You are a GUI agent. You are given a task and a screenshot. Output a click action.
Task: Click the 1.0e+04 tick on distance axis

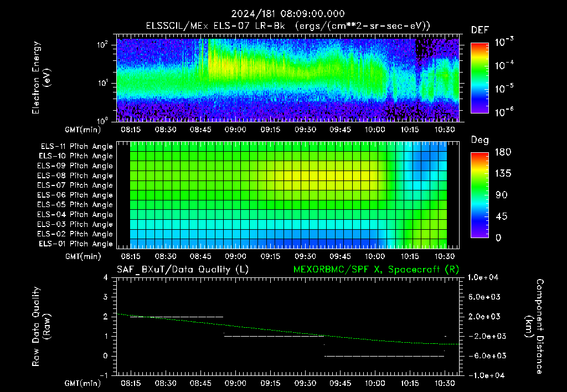[483, 277]
